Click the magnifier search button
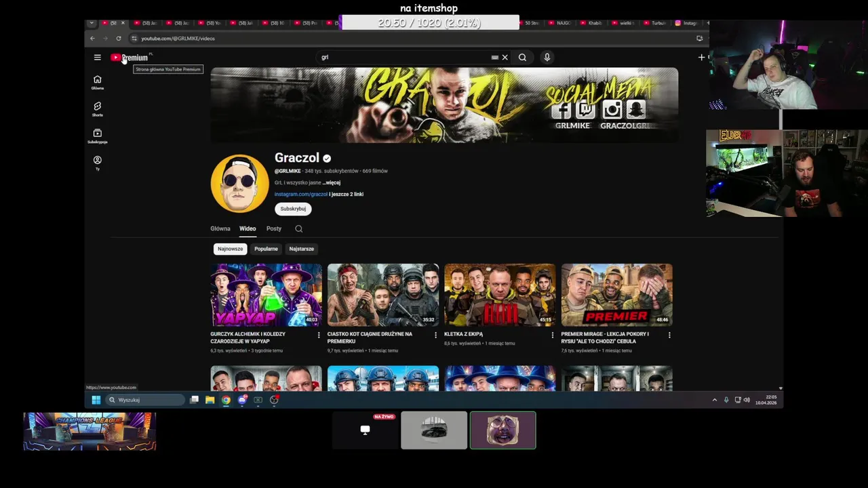 tap(522, 58)
